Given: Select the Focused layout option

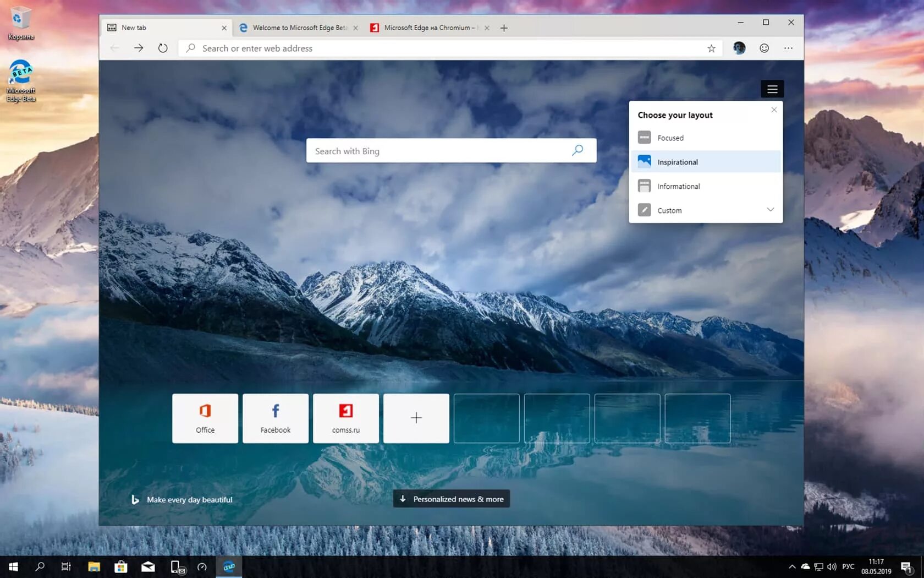Looking at the screenshot, I should click(671, 138).
